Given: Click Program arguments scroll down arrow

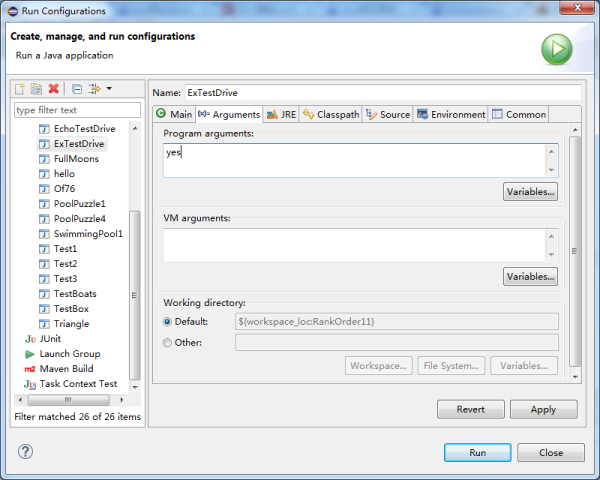Looking at the screenshot, I should coord(551,170).
